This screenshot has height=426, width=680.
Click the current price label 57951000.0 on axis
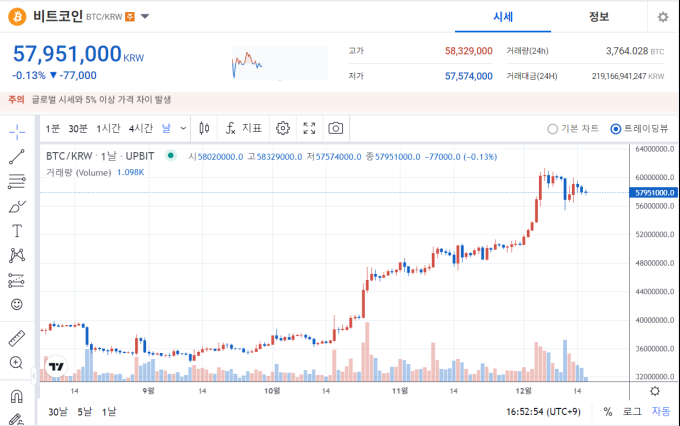click(654, 193)
